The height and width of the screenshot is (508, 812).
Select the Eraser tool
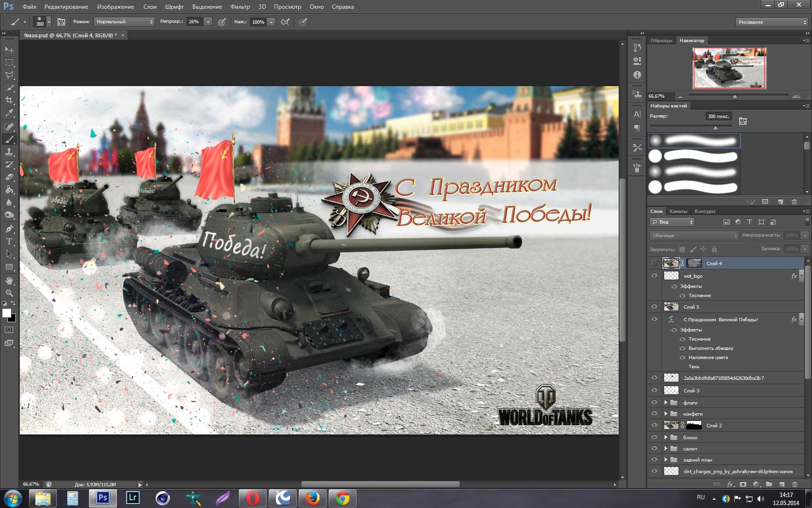pyautogui.click(x=9, y=177)
